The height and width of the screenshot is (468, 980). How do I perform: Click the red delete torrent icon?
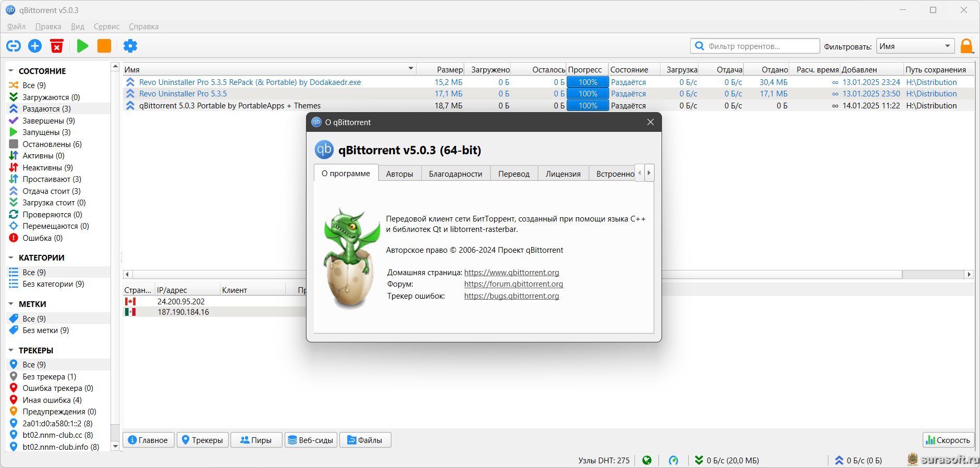coord(57,46)
